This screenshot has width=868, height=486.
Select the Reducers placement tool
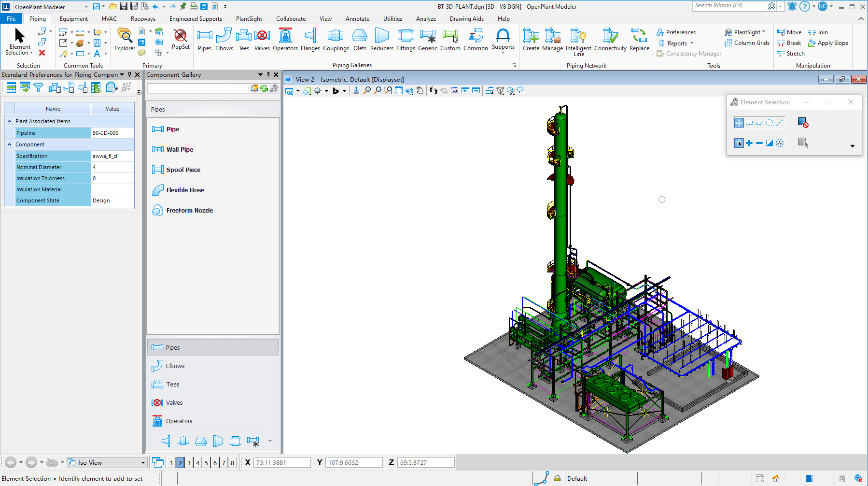coord(381,41)
